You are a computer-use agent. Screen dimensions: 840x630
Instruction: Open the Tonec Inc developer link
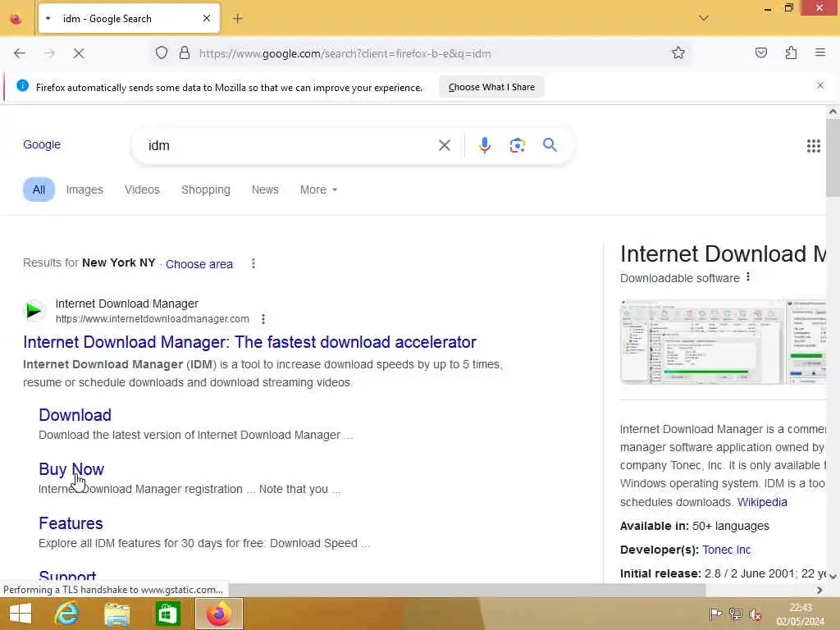pyautogui.click(x=727, y=550)
